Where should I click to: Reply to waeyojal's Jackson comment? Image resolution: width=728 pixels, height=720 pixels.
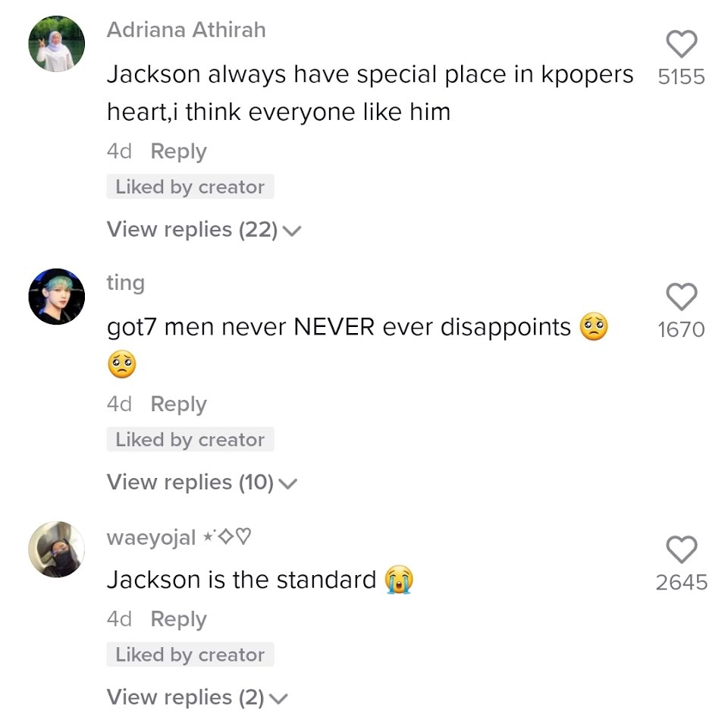click(179, 619)
